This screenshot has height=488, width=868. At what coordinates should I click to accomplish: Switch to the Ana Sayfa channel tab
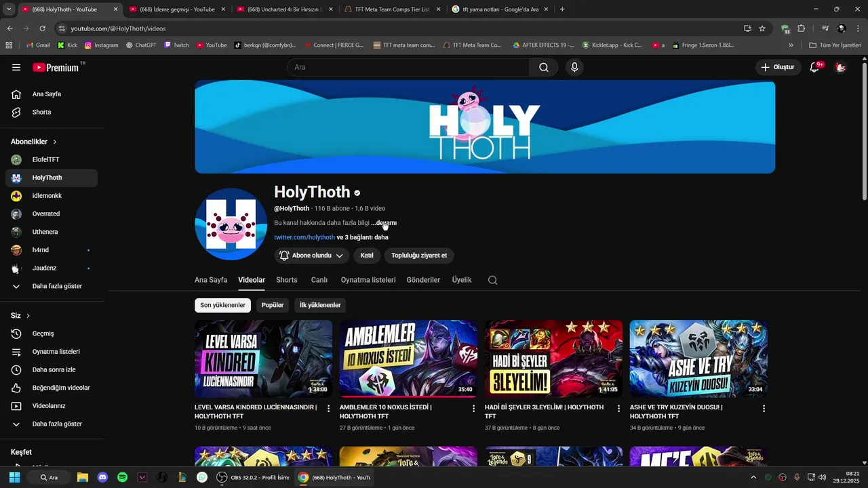[x=211, y=280]
